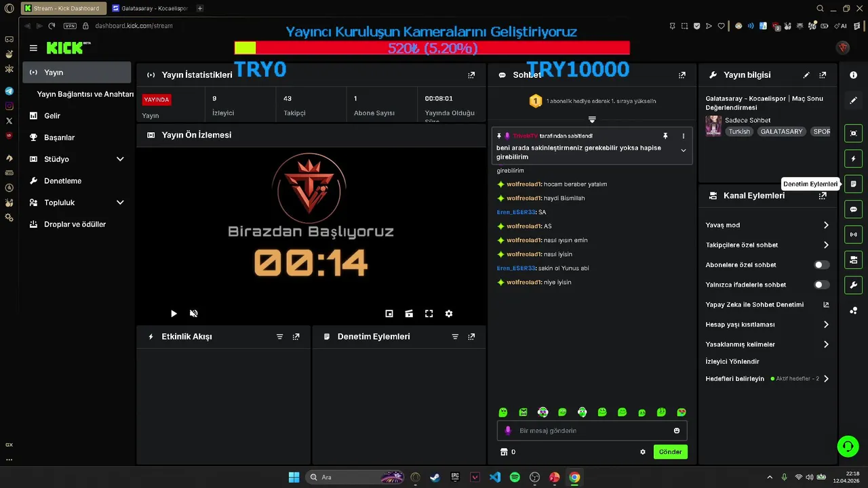868x488 pixels.
Task: Open the chat bubble icon on right rail
Action: (x=853, y=209)
